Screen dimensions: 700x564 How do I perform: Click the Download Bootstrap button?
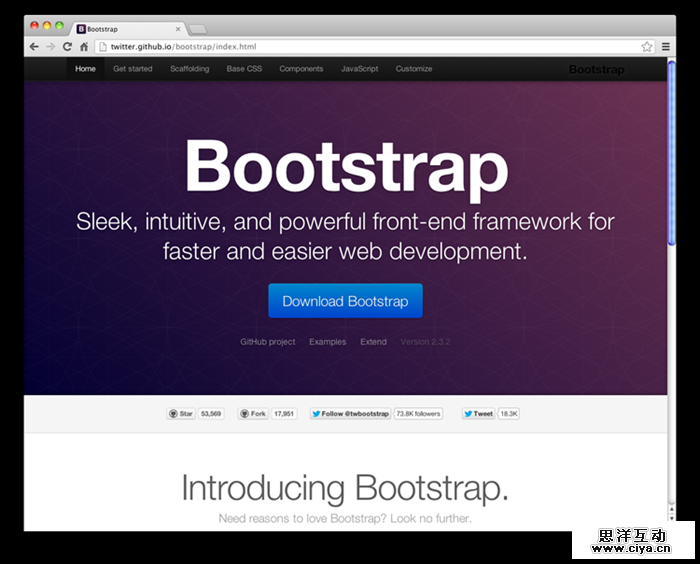click(x=345, y=301)
